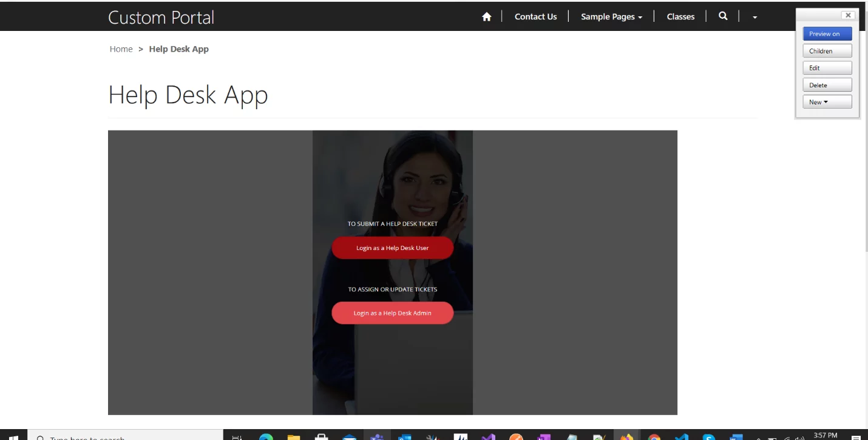Click the 'TO SUBMIT A HELP DESK TICKET' text
This screenshot has width=868, height=440.
392,224
